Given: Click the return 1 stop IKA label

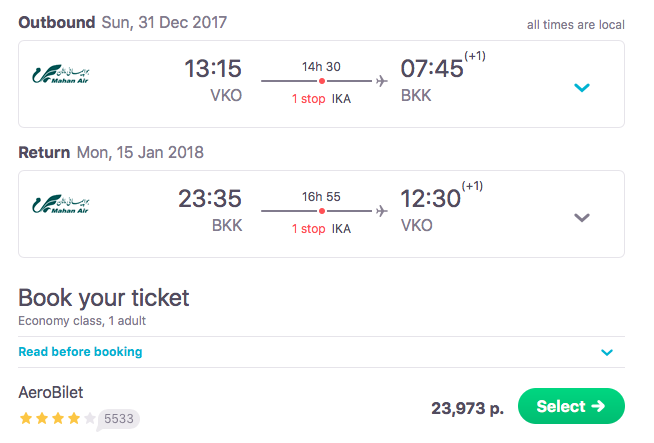Looking at the screenshot, I should tap(321, 229).
